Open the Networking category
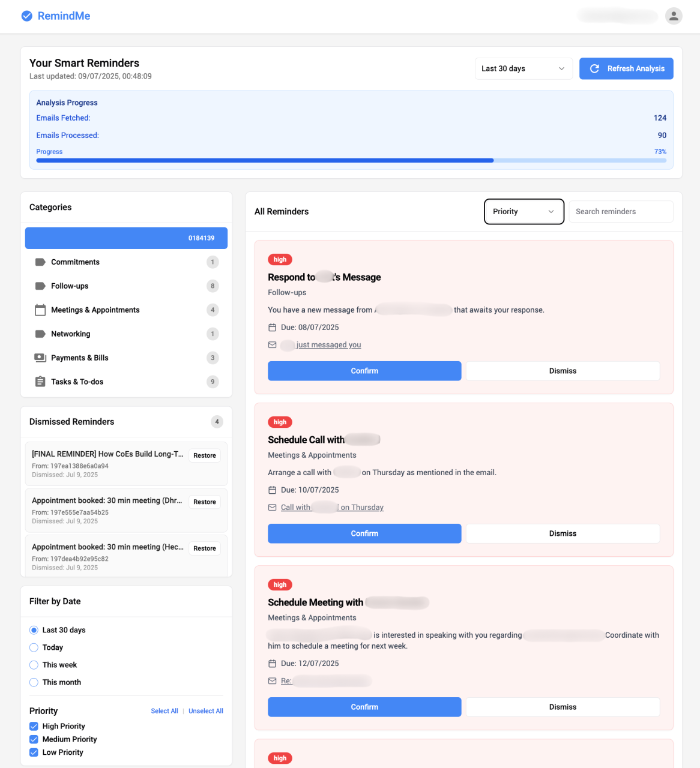Screen dimensions: 700x768 point(126,334)
